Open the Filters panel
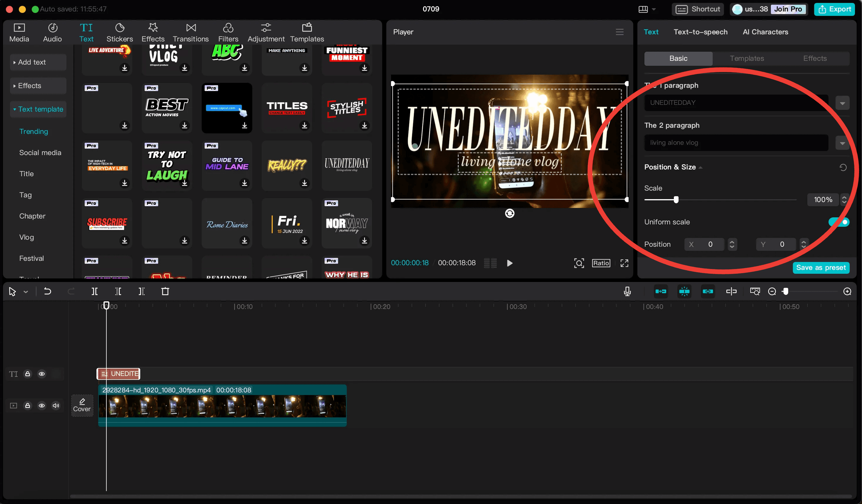 point(228,33)
